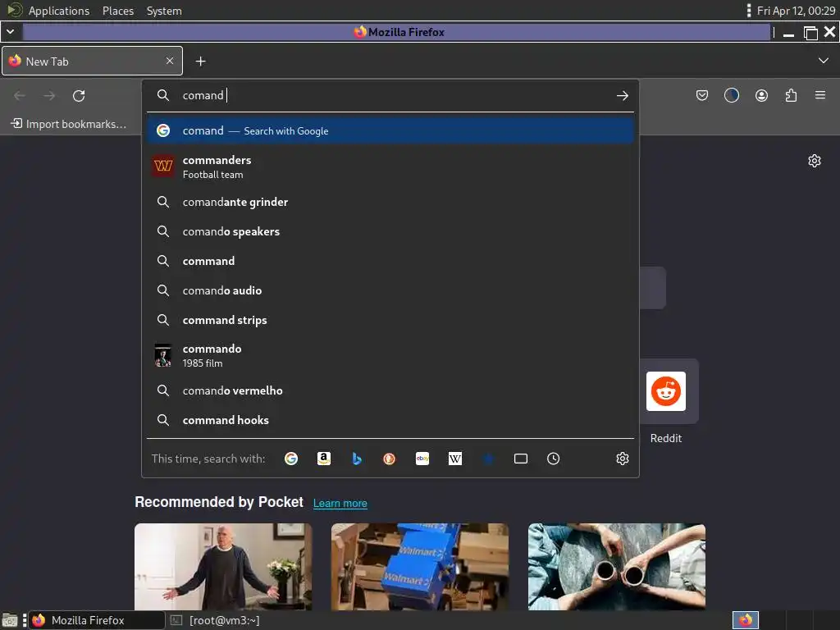Select the 'commando 1985 film' suggestion

coord(390,355)
